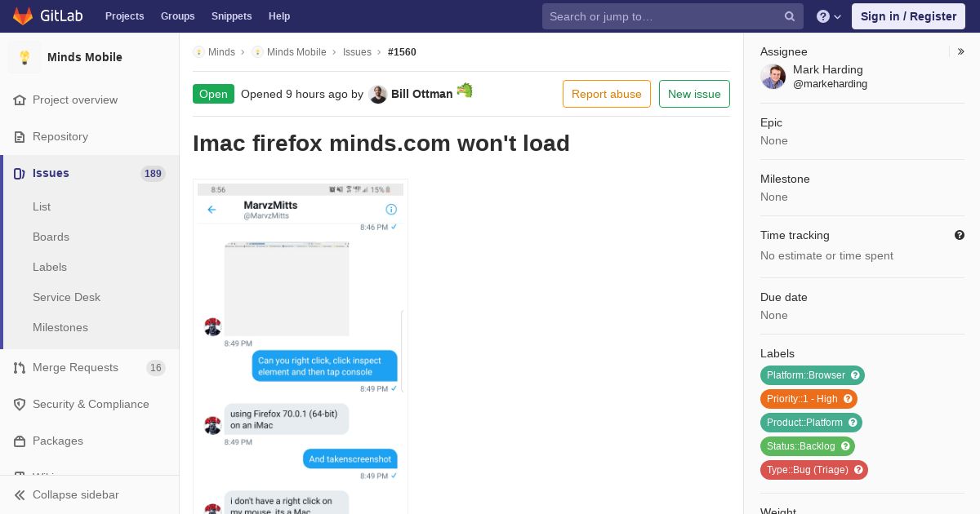Click the Minds Mobile project title in sidebar
Viewport: 980px width, 514px height.
pos(85,57)
